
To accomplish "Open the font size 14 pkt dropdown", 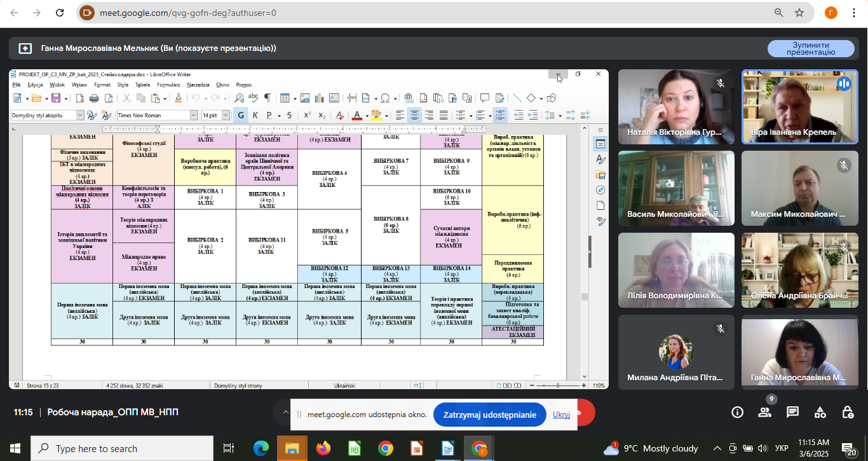I will (x=225, y=115).
